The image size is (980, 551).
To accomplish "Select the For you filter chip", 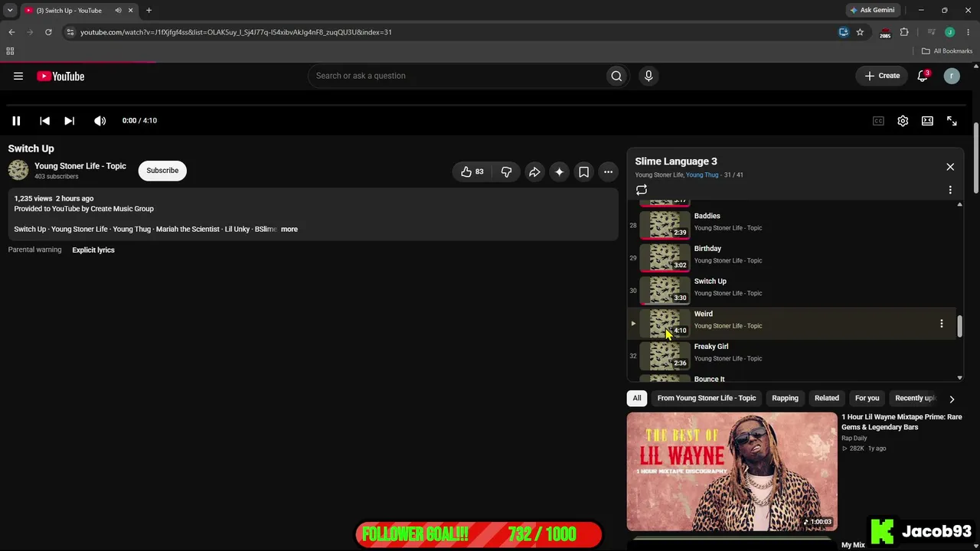I will [867, 398].
